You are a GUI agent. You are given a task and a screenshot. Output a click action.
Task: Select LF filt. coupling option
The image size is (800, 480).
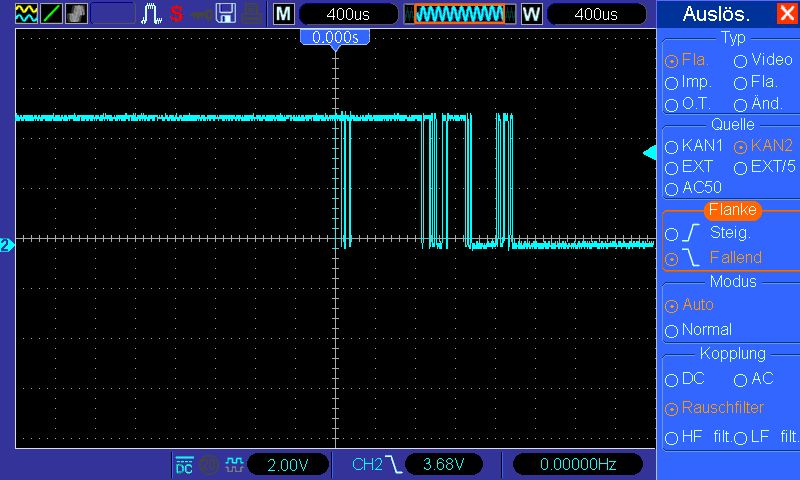click(x=767, y=437)
